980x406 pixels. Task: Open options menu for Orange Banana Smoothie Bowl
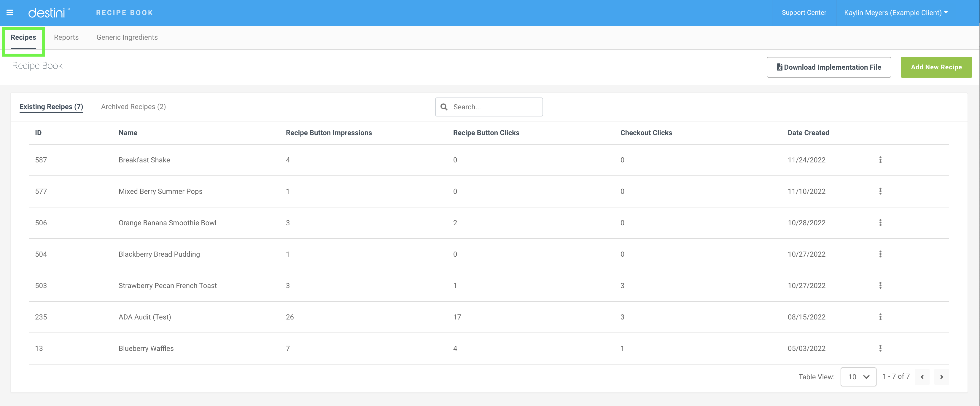tap(880, 222)
